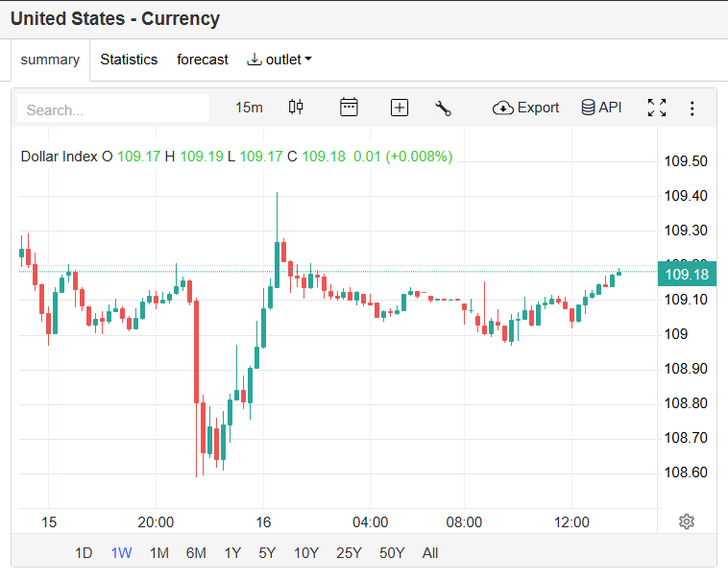Viewport: 728px width, 582px height.
Task: Open chart settings gear icon
Action: (x=686, y=521)
